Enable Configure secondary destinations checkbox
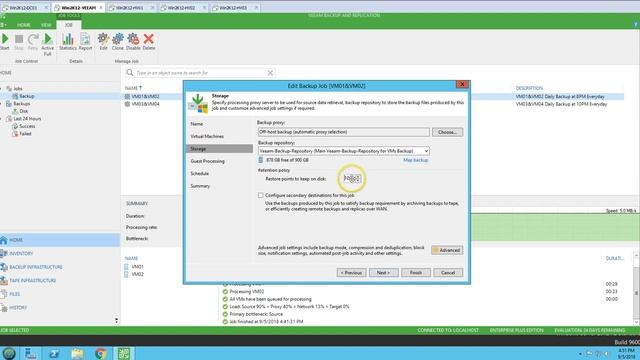640x360 pixels. tap(260, 196)
